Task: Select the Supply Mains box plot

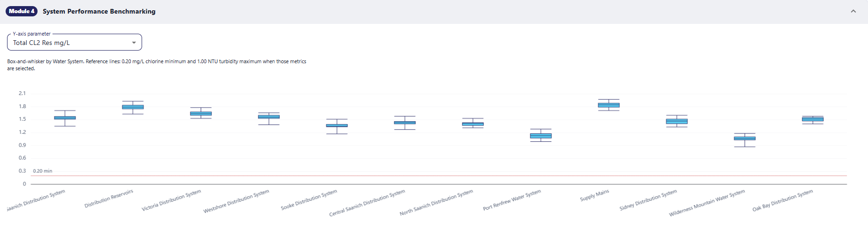Action: (x=609, y=105)
